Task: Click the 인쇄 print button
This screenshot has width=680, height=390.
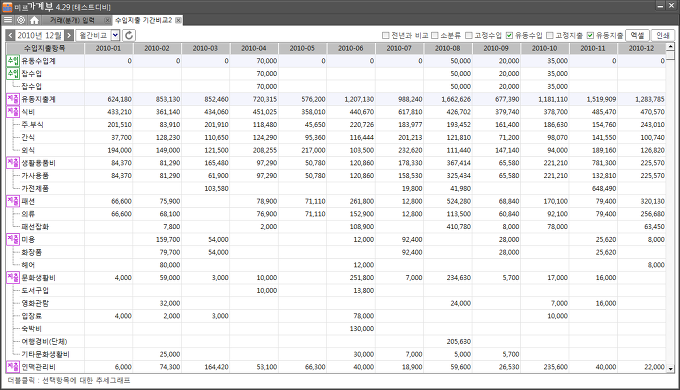Action: [x=663, y=35]
